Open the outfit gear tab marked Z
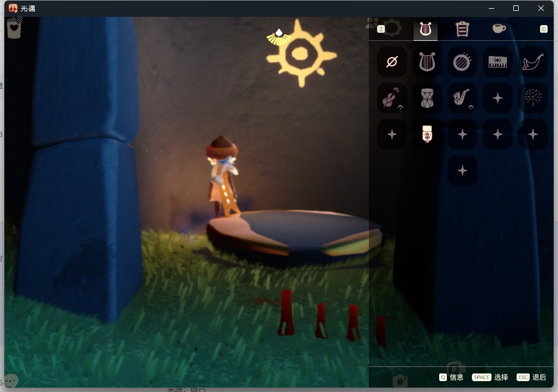The image size is (558, 392). (391, 27)
